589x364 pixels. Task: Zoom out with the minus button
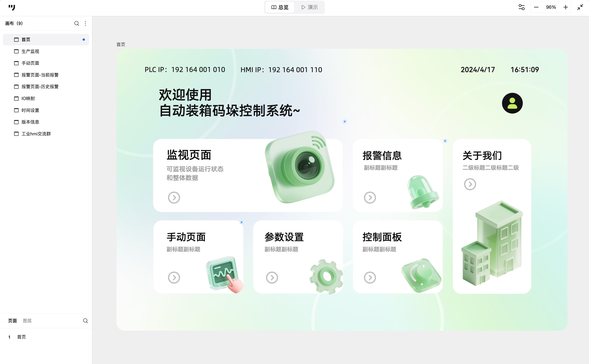coord(536,7)
